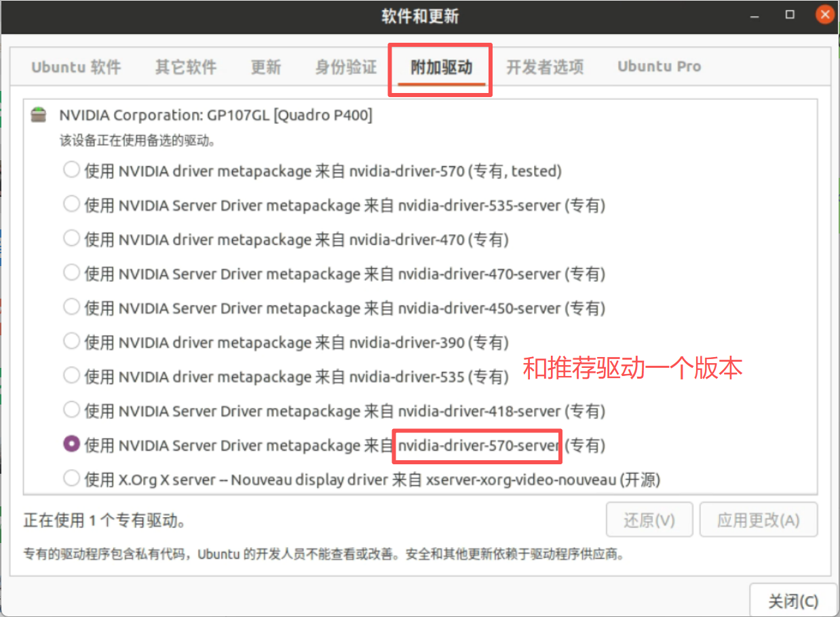Switch to open-source Nouveau driver option
Viewport: 840px width, 617px height.
[71, 479]
